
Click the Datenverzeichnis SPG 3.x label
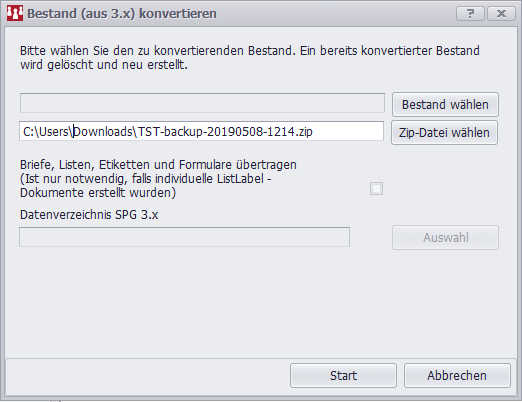tap(89, 215)
